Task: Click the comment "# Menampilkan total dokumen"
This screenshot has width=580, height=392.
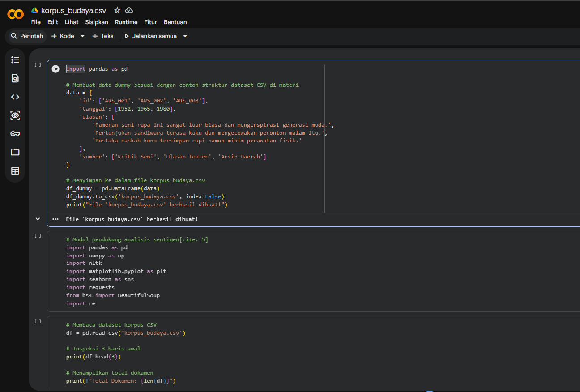Action: (x=110, y=373)
